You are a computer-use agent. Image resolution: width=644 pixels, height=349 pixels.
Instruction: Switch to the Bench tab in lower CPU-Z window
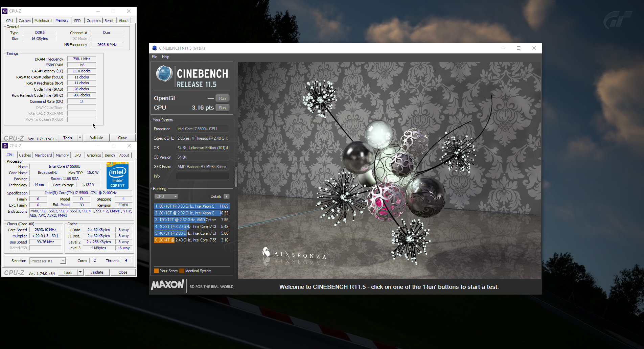[110, 155]
